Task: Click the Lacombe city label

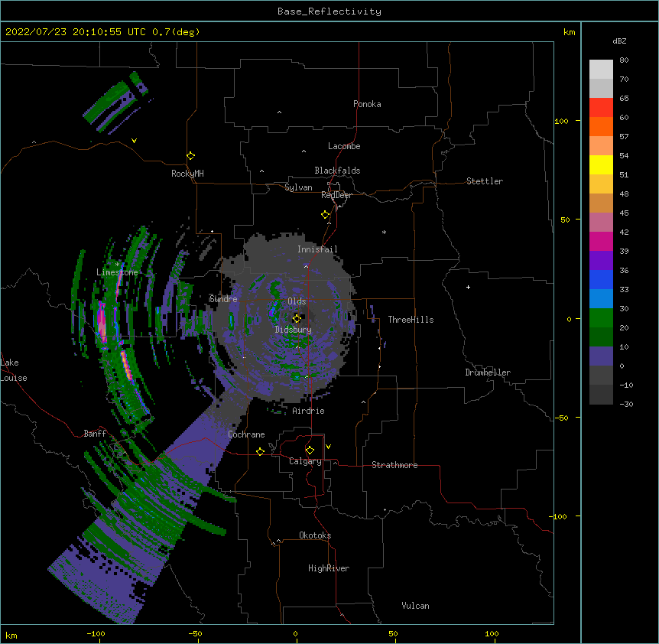Action: [x=344, y=146]
